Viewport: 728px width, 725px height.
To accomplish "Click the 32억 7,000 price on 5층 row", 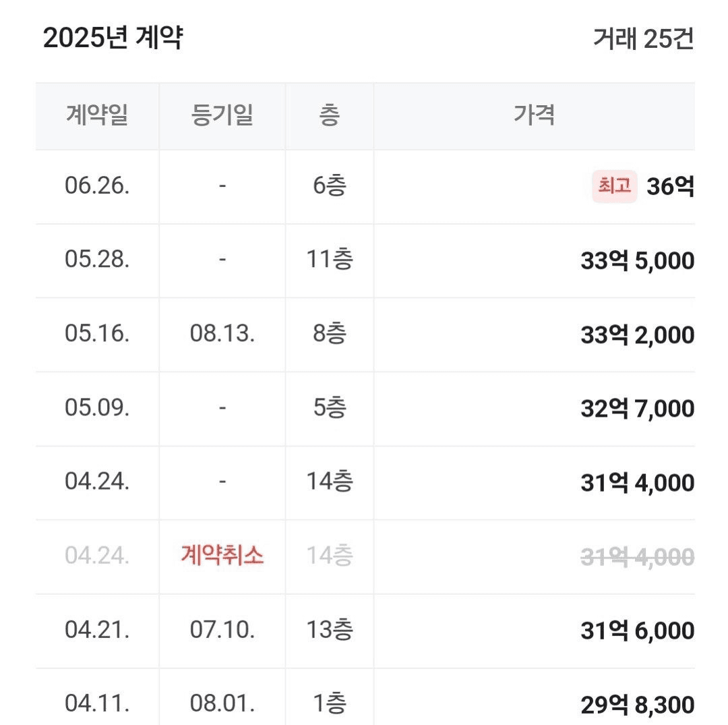I will tap(638, 409).
